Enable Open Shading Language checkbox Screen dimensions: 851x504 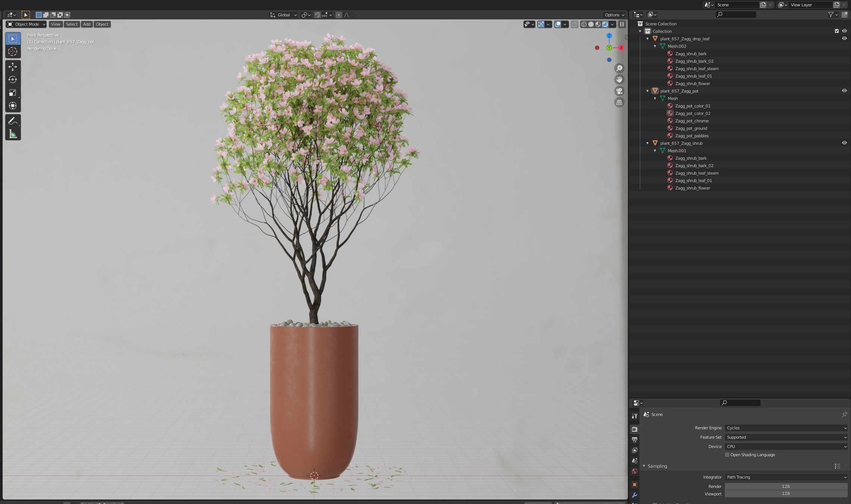click(x=727, y=455)
